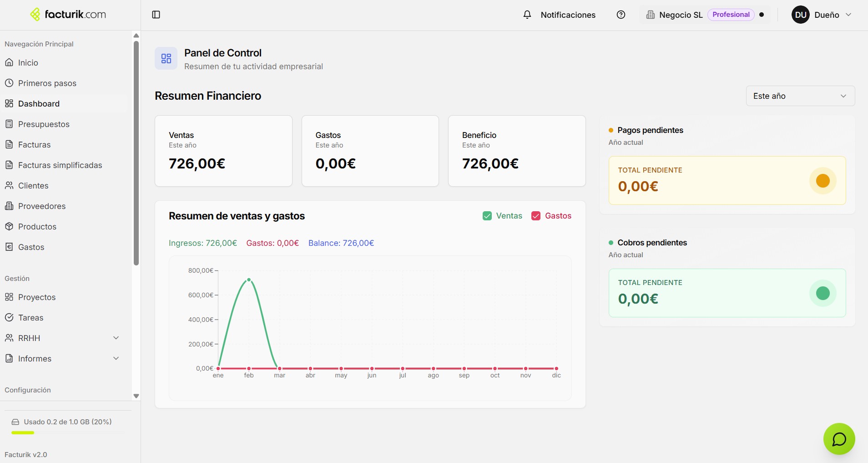Click the orange Pagos pendientes circle icon
This screenshot has width=868, height=463.
pyautogui.click(x=823, y=181)
